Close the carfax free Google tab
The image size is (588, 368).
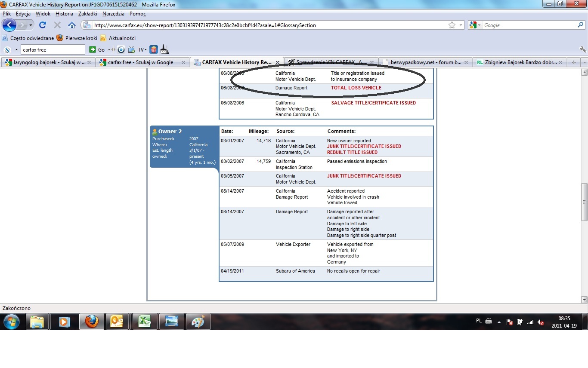[183, 62]
